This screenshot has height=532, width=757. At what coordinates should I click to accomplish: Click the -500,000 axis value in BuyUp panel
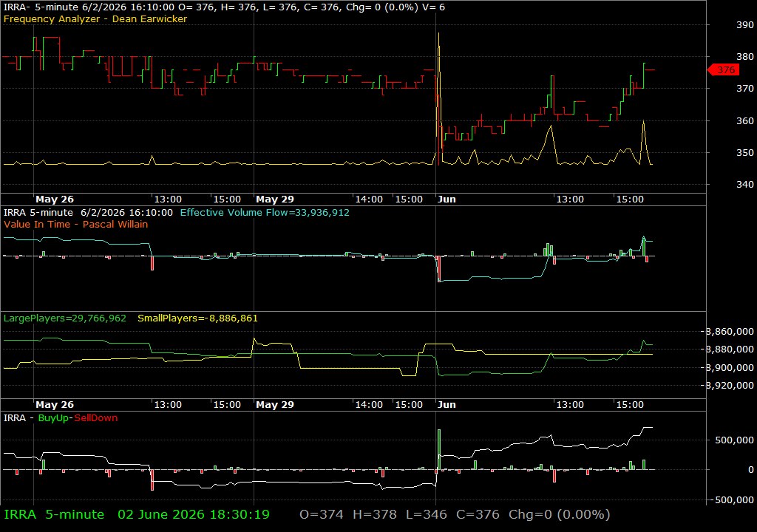tap(732, 499)
